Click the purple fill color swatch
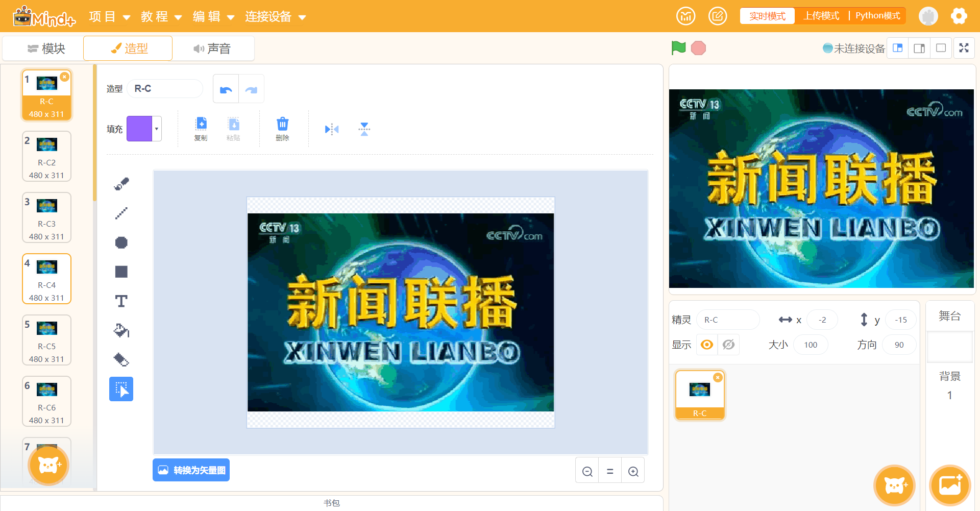The height and width of the screenshot is (511, 980). coord(139,129)
